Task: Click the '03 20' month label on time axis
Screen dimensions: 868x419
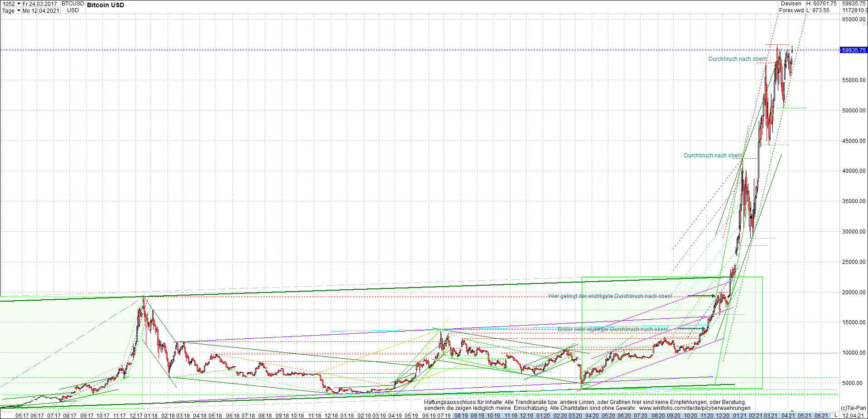Action: (575, 415)
